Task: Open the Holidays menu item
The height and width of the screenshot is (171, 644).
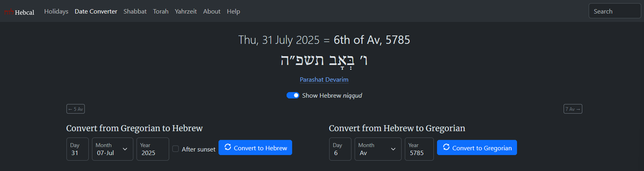Action: pos(56,12)
